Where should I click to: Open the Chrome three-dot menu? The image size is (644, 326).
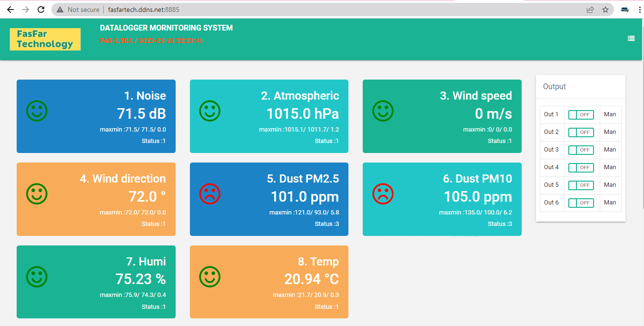(639, 10)
